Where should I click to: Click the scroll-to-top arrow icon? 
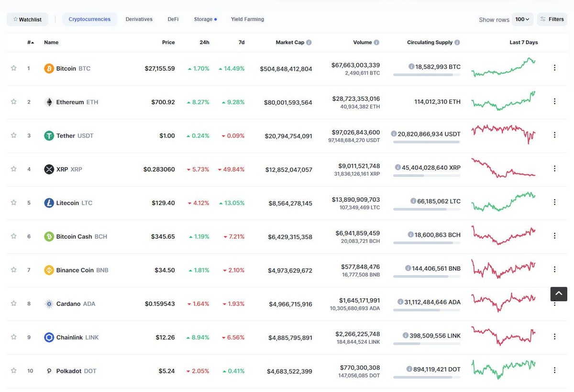[x=558, y=294]
